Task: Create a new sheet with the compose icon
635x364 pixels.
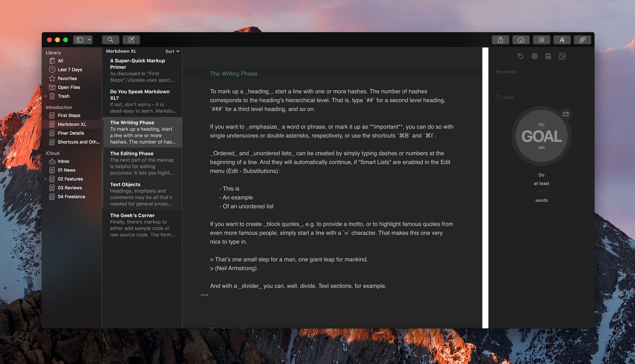Action: point(131,39)
